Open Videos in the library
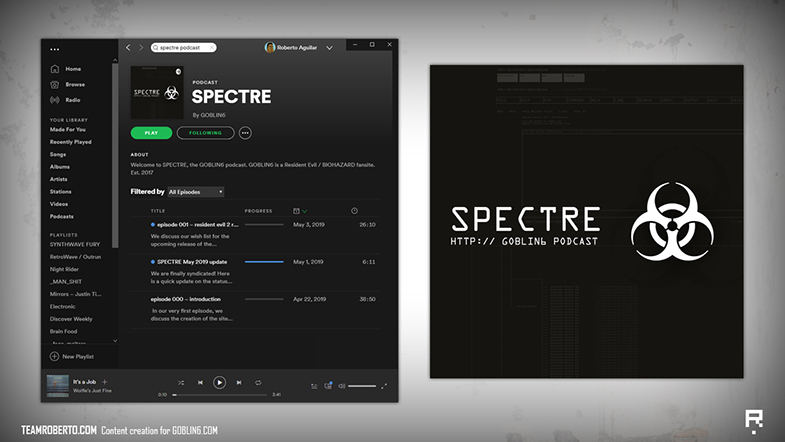Image resolution: width=785 pixels, height=442 pixels. click(x=59, y=204)
